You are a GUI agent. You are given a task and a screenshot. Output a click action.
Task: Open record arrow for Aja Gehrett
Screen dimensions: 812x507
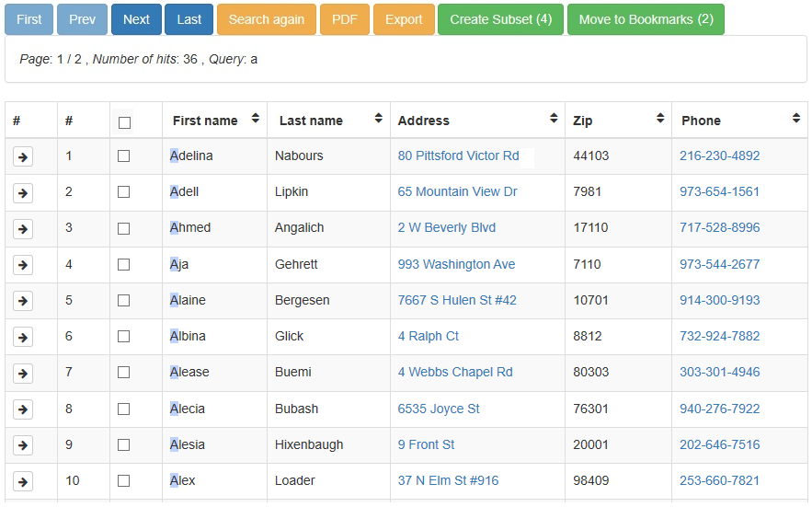(x=23, y=265)
